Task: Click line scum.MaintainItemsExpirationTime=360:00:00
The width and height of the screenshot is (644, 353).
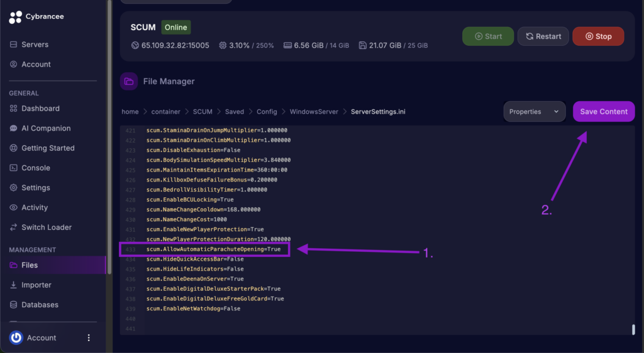Action: 217,170
